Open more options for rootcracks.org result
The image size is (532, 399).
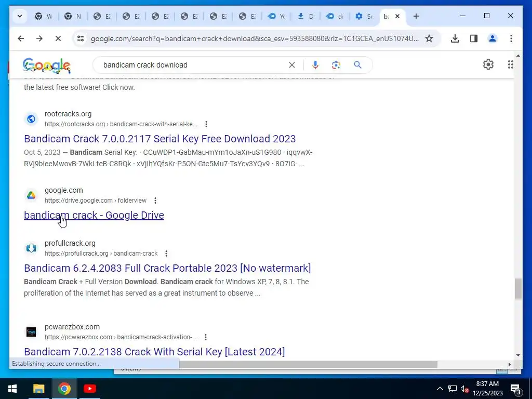tap(206, 124)
